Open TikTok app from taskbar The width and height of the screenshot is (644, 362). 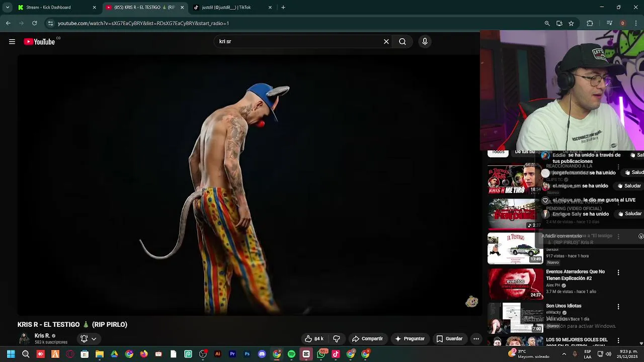(x=336, y=354)
